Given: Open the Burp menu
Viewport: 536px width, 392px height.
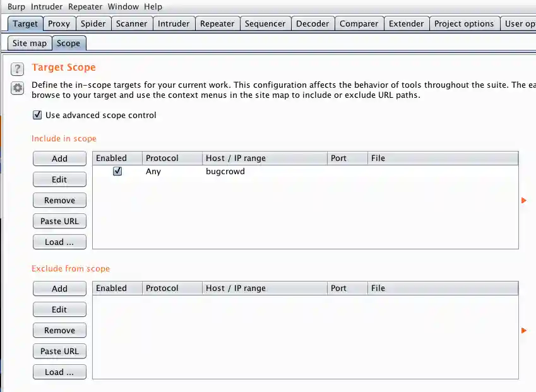Looking at the screenshot, I should click(x=16, y=6).
